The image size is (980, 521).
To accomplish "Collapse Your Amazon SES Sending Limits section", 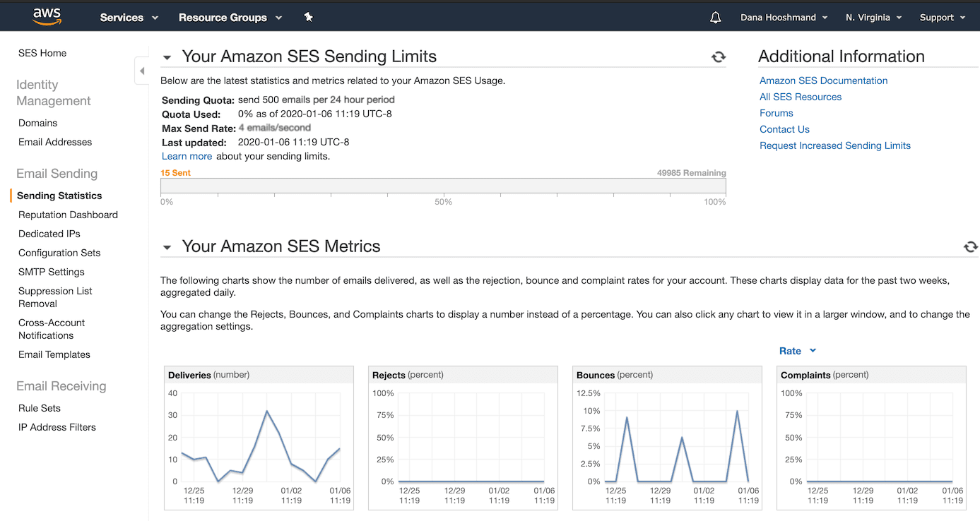I will tap(167, 58).
